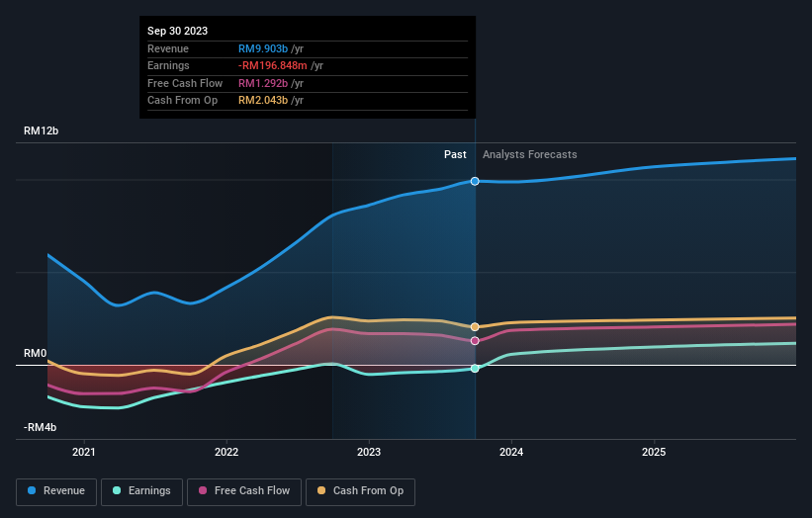The width and height of the screenshot is (812, 518).
Task: Click the -RM4b y-axis label
Action: [x=40, y=427]
